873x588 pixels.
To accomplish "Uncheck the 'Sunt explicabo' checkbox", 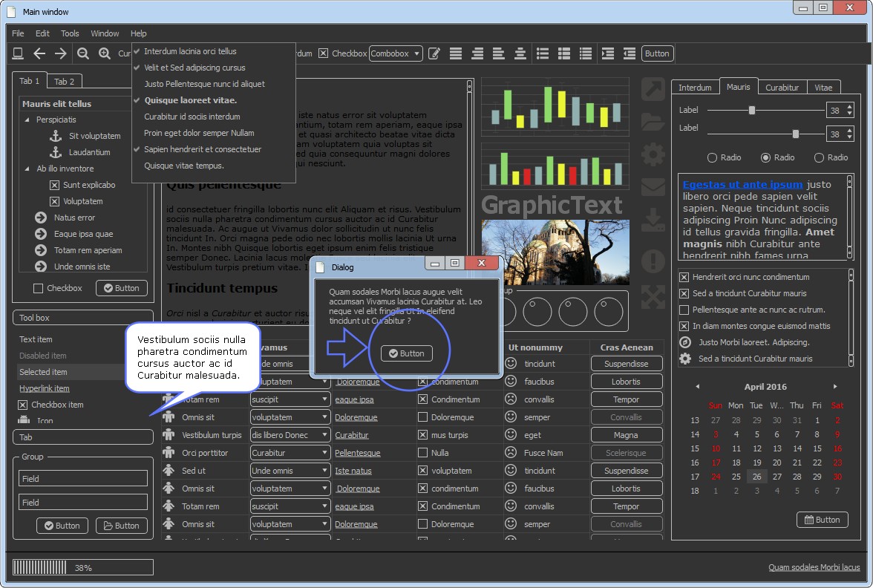I will [54, 185].
